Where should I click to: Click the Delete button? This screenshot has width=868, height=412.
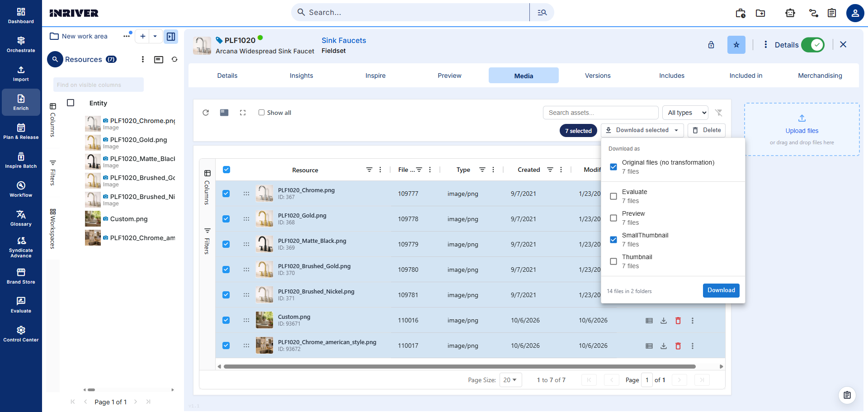(x=707, y=130)
